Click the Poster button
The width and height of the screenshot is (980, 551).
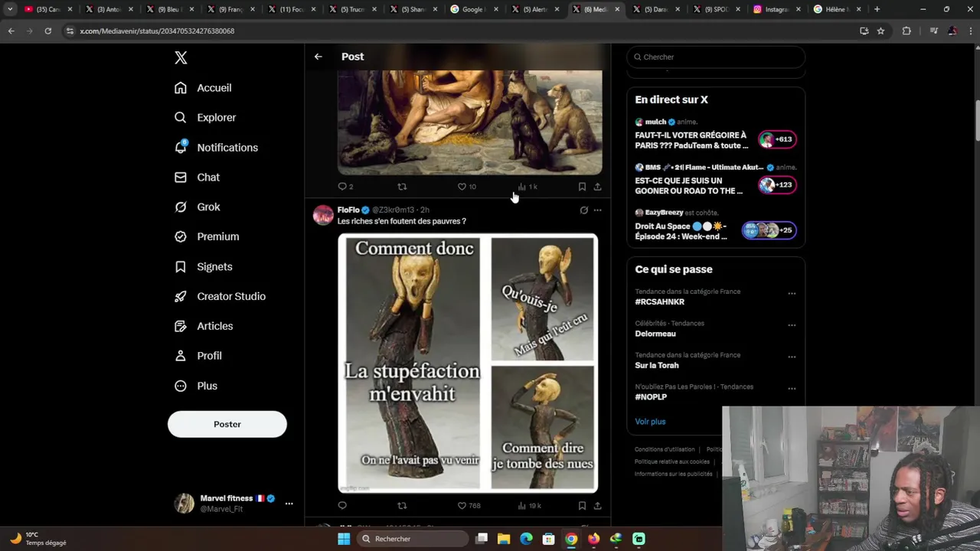227,425
